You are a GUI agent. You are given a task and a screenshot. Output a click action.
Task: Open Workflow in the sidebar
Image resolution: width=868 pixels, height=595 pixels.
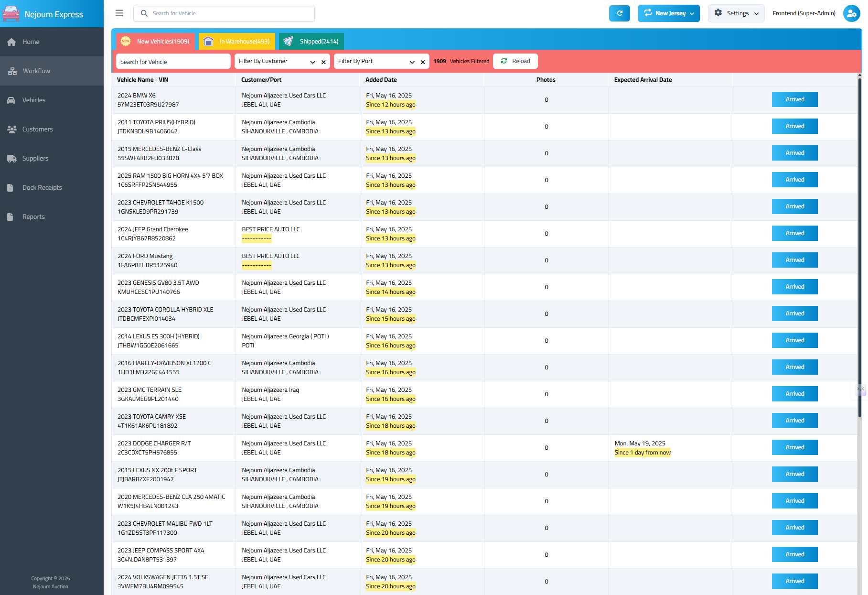[x=52, y=71]
